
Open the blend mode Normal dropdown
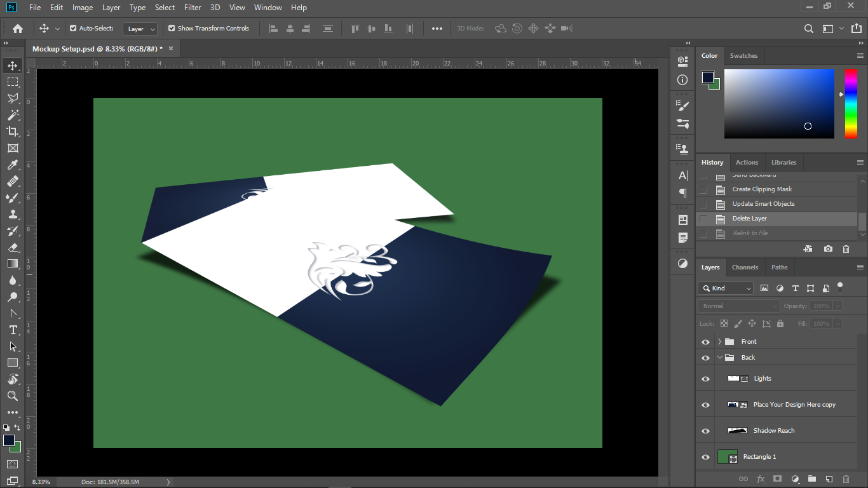click(x=738, y=306)
